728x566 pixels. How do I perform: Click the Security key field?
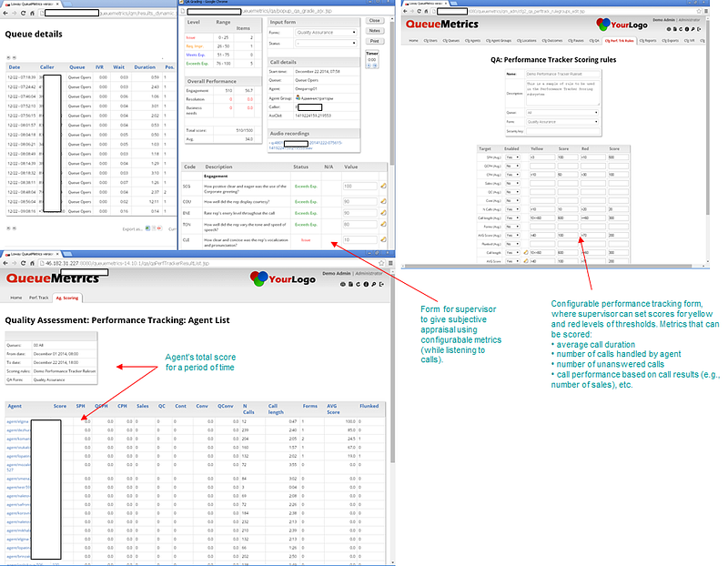click(x=562, y=131)
